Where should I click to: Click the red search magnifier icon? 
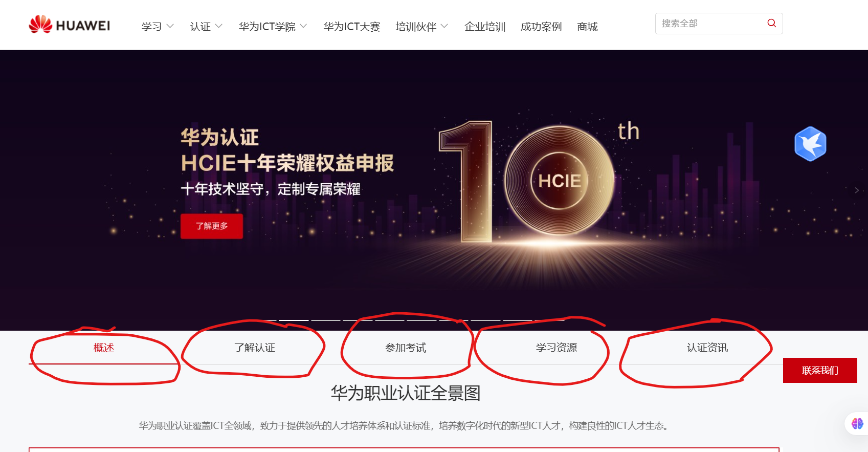[x=771, y=24]
